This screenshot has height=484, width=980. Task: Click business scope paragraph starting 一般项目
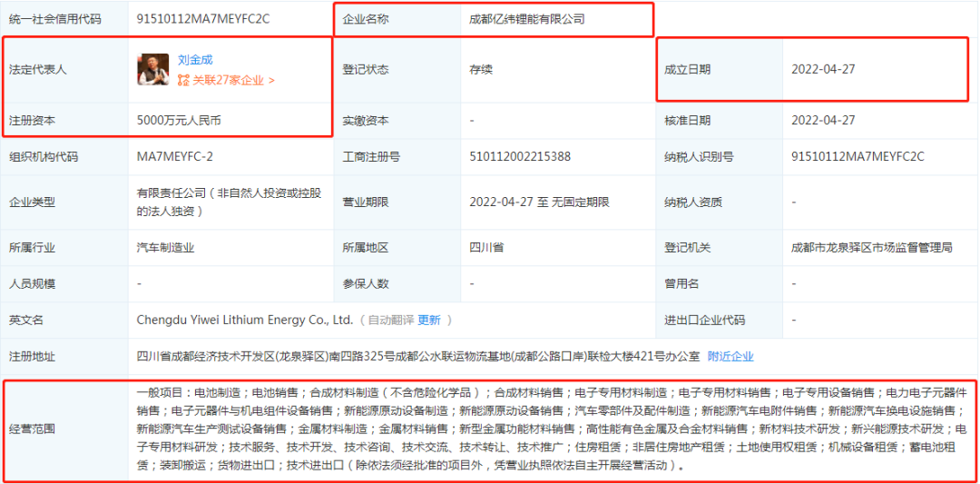coord(552,429)
